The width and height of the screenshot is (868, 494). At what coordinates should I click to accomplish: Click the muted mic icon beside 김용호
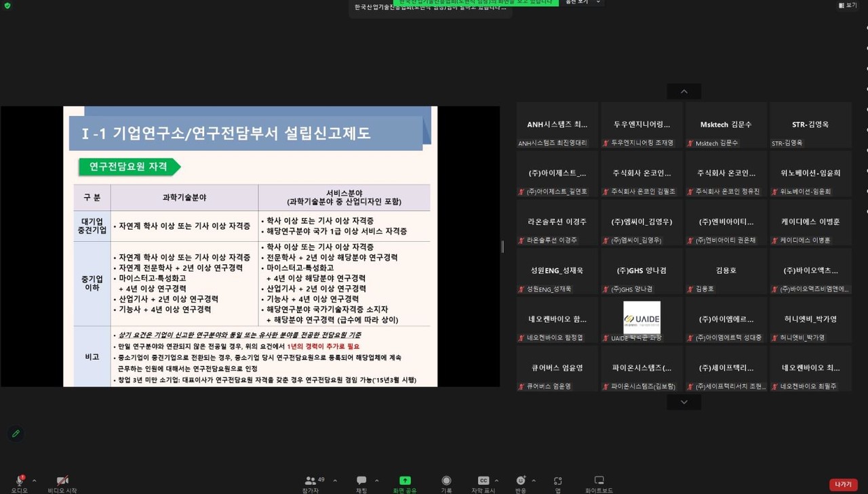[691, 289]
